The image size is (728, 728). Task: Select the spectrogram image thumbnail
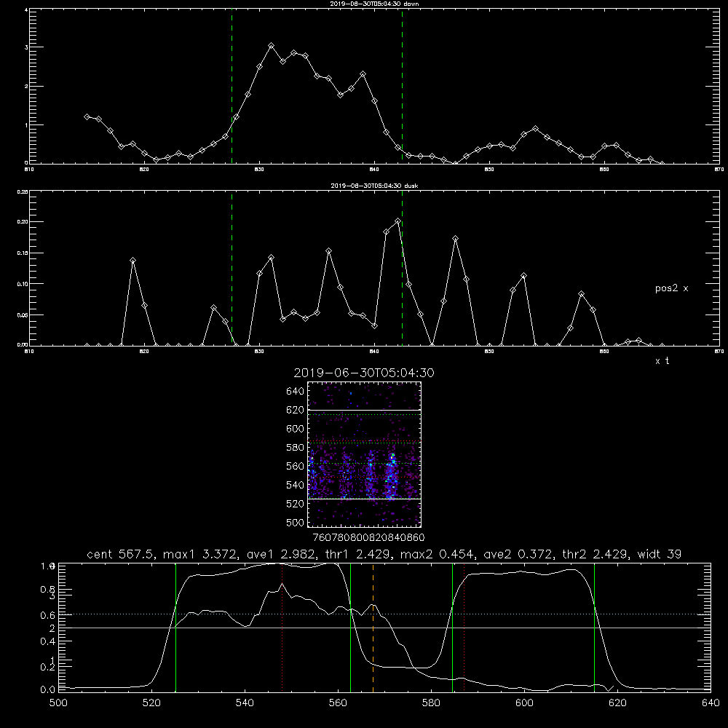(x=365, y=454)
